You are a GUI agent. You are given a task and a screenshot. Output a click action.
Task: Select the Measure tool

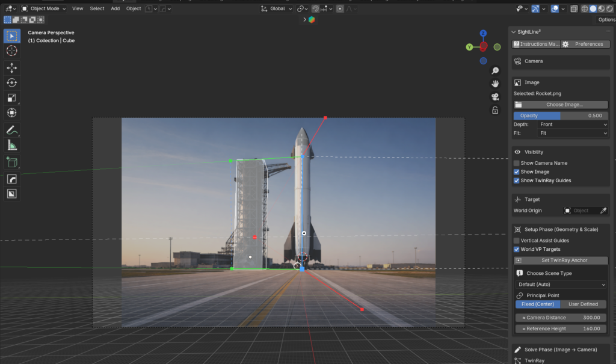(12, 145)
